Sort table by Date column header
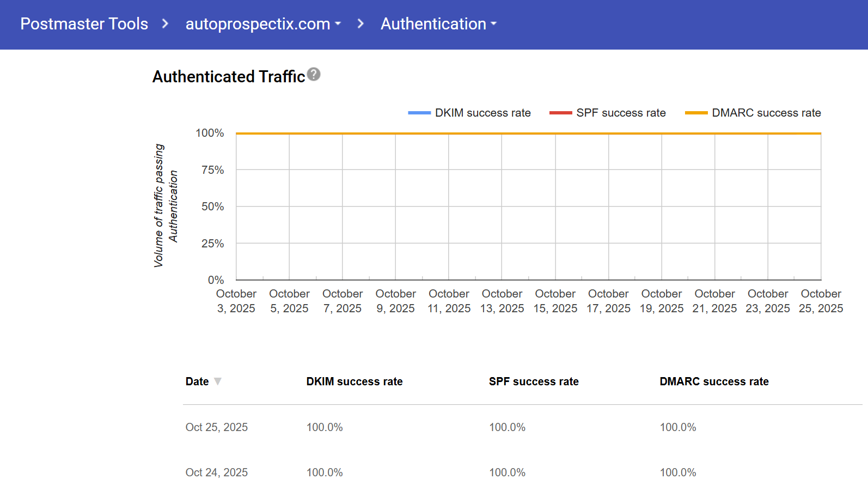 tap(197, 381)
